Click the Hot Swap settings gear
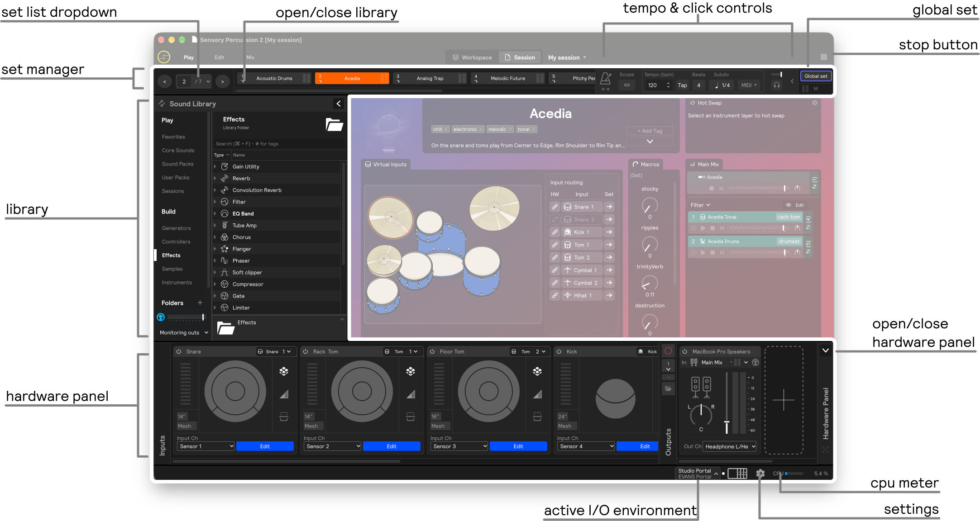The height and width of the screenshot is (521, 980). click(814, 103)
